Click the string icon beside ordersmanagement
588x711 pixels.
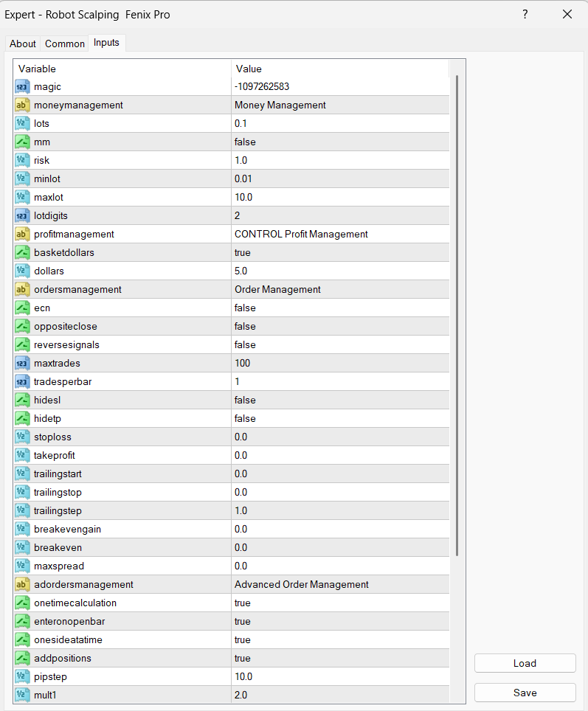[22, 289]
